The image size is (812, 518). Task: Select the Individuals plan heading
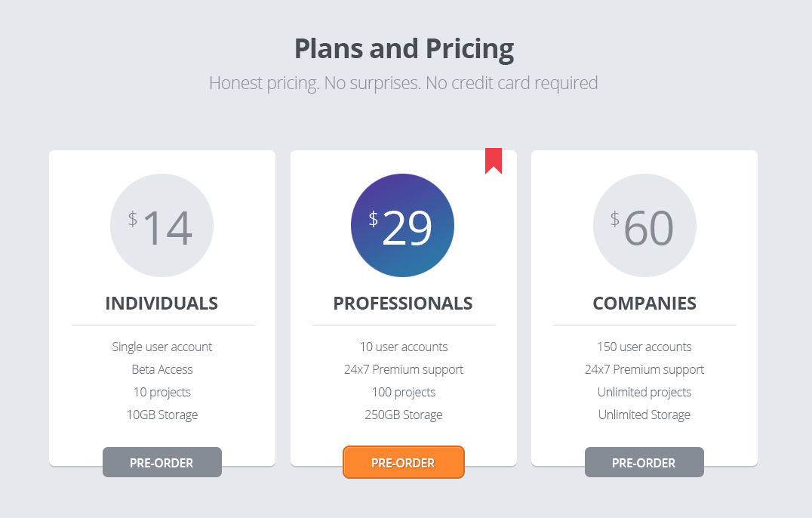[x=161, y=304]
